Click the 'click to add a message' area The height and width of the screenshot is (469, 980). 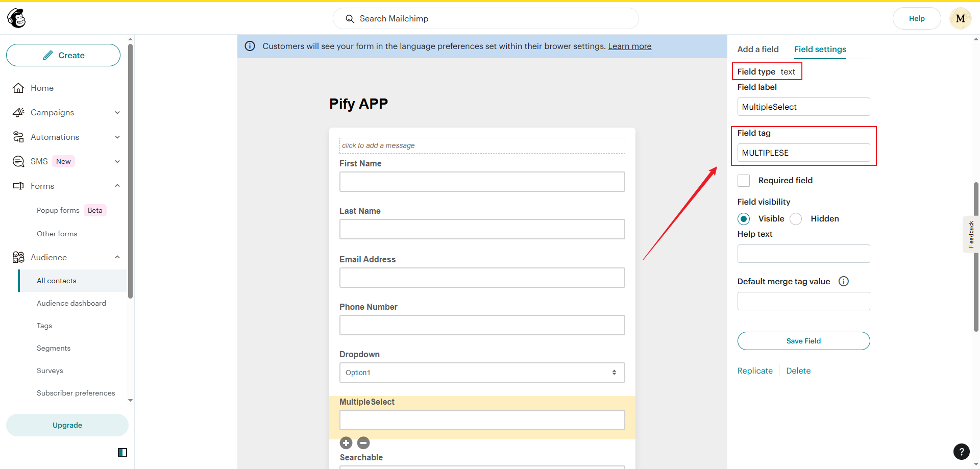click(x=482, y=145)
